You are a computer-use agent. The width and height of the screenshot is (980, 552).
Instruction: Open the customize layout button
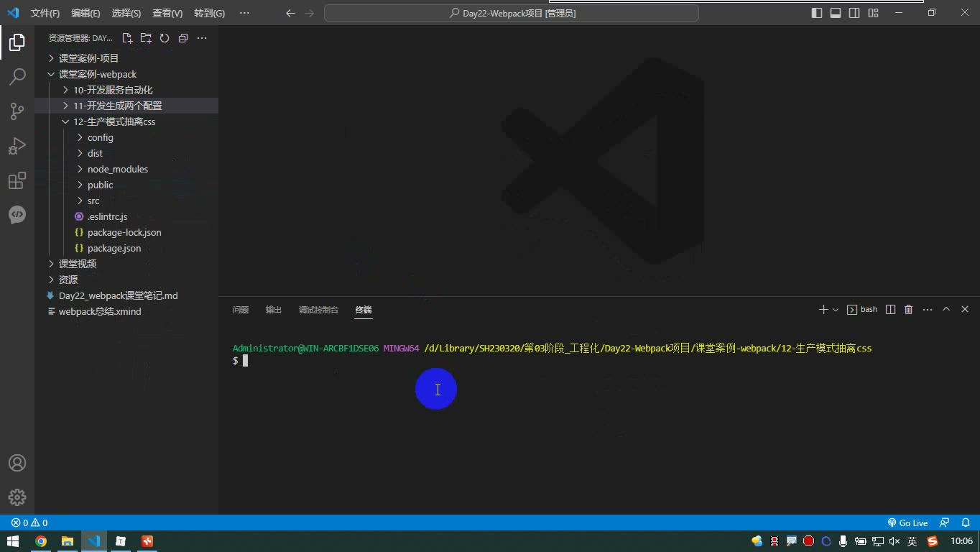pos(873,13)
